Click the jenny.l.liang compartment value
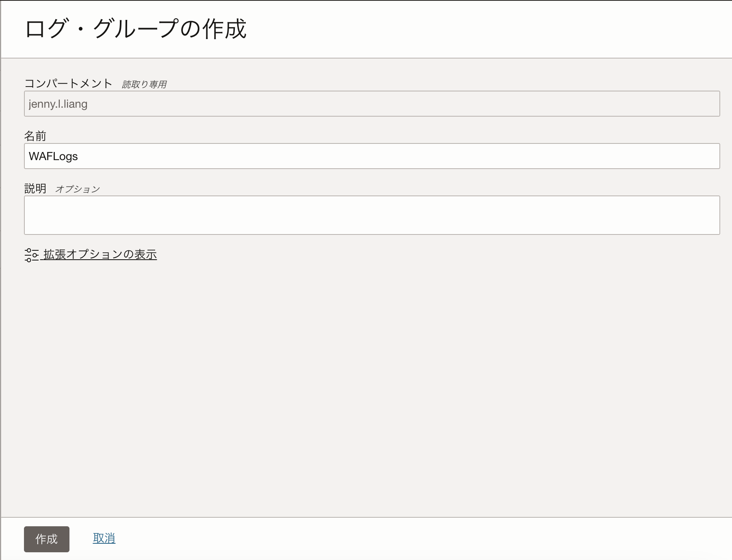The width and height of the screenshot is (732, 560). click(x=57, y=104)
